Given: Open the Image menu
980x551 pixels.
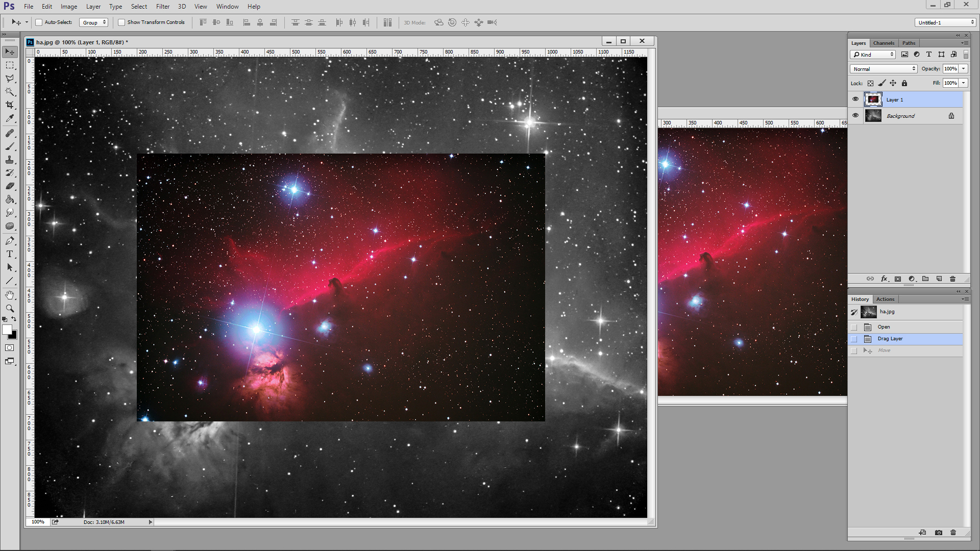Looking at the screenshot, I should point(69,7).
